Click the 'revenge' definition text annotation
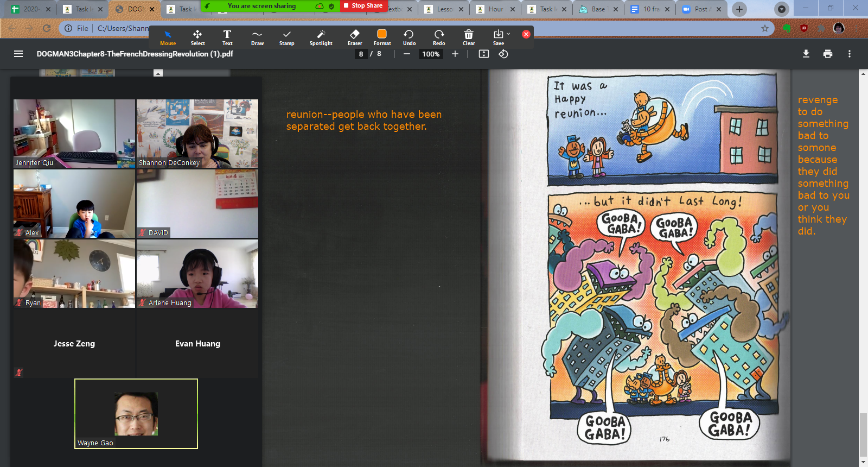 click(x=824, y=166)
